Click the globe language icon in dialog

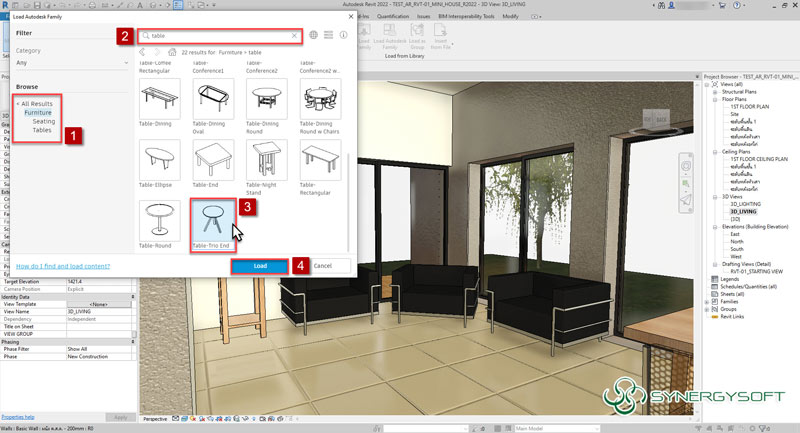point(314,35)
